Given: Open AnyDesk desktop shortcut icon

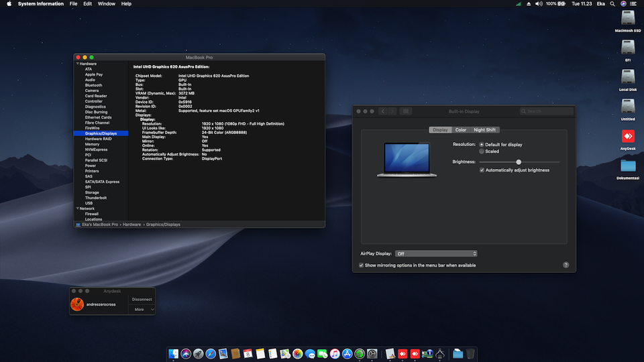Looking at the screenshot, I should (x=628, y=137).
